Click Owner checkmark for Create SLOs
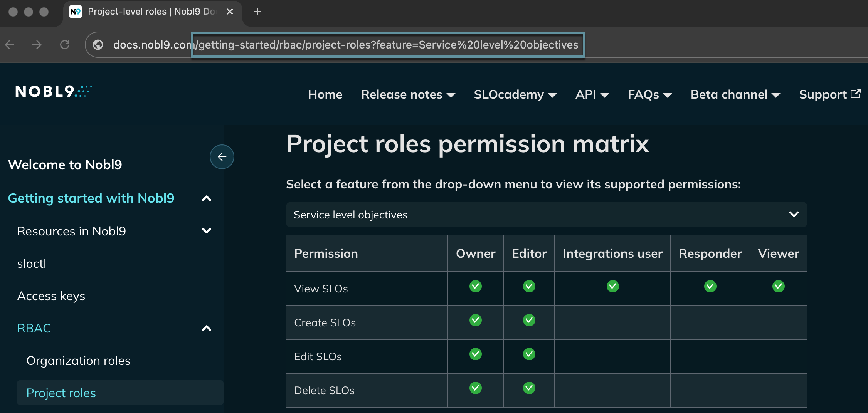 (x=476, y=320)
